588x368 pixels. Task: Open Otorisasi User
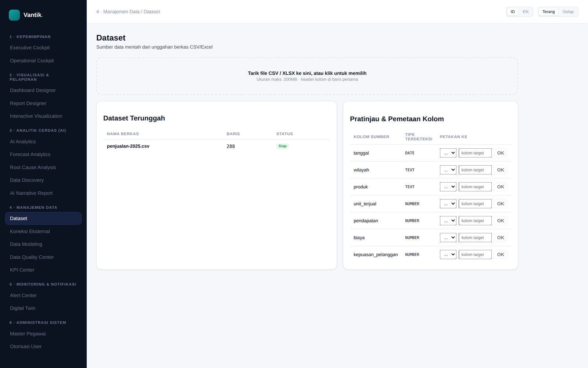click(x=43, y=347)
